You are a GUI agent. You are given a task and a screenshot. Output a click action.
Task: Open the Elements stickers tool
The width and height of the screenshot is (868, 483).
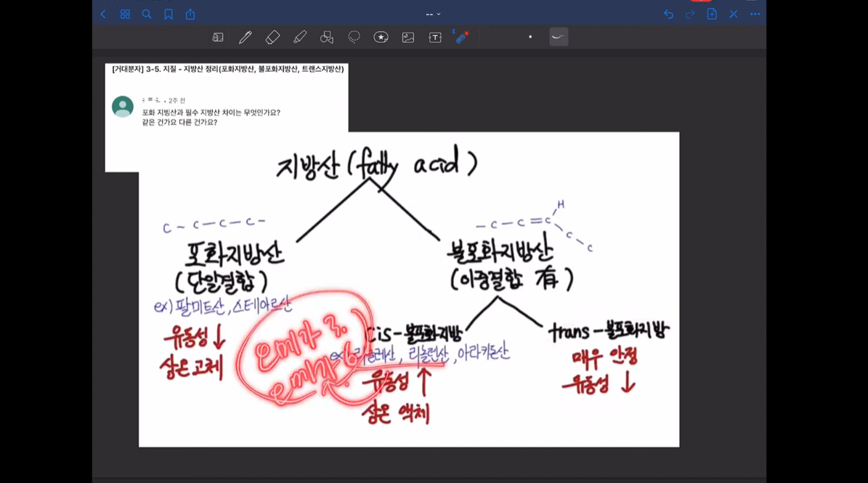(381, 36)
